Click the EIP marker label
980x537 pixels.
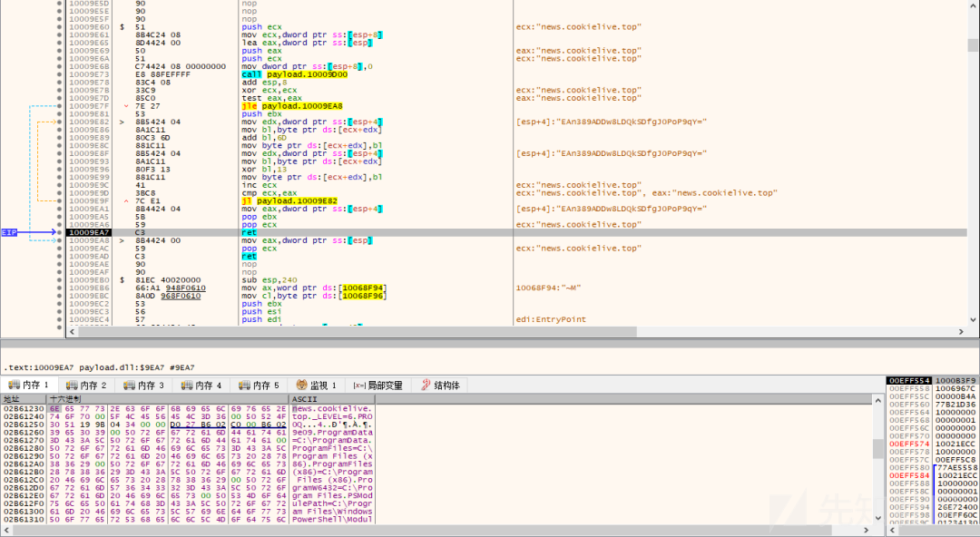pyautogui.click(x=9, y=232)
